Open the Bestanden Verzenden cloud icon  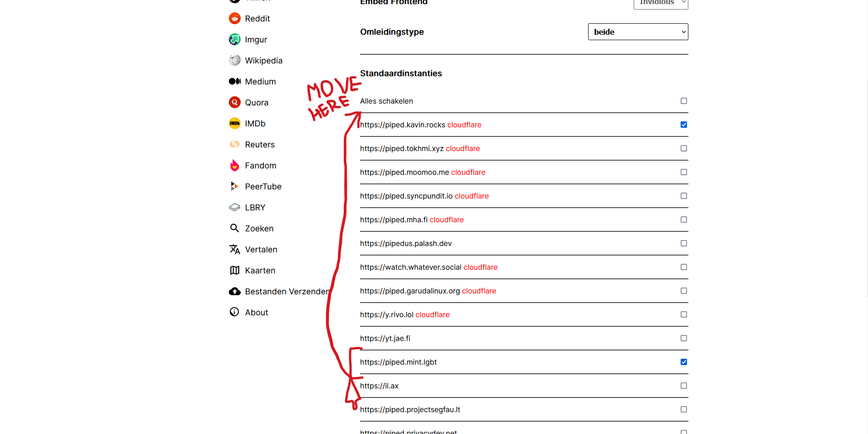click(x=234, y=291)
